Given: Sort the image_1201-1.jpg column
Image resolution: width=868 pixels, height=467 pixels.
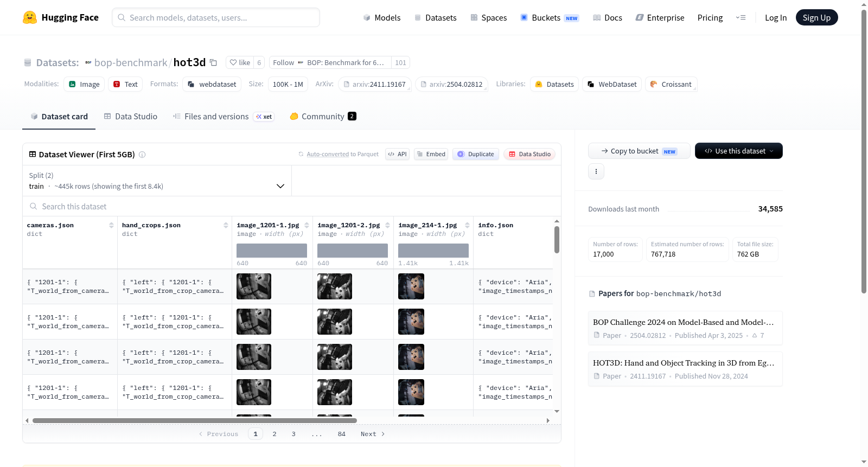Looking at the screenshot, I should 307,225.
